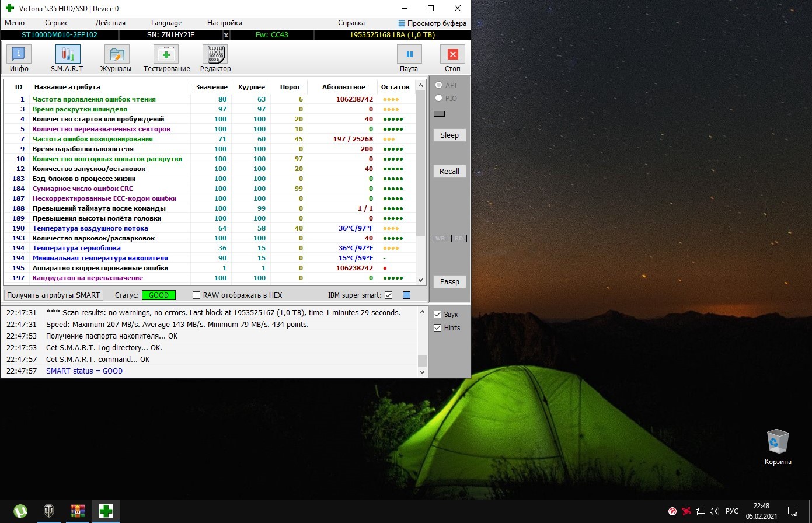Toggle the Hints checkbox
812x523 pixels.
pos(437,328)
